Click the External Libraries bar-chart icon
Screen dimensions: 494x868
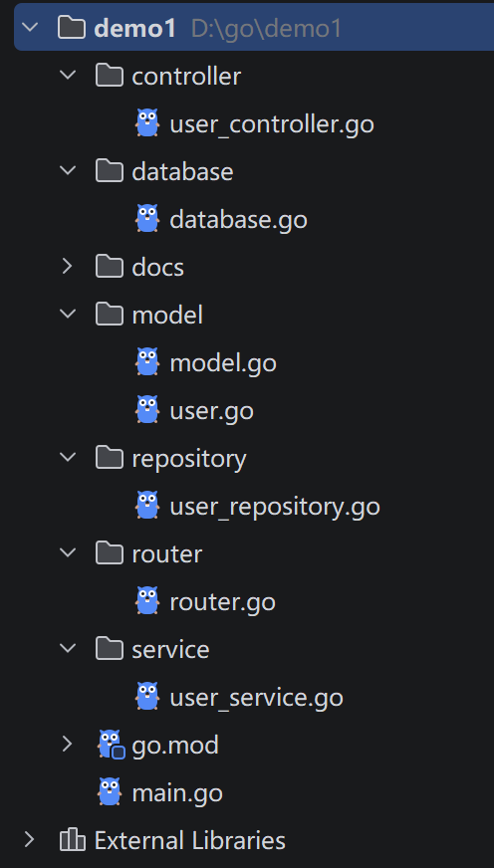click(73, 840)
